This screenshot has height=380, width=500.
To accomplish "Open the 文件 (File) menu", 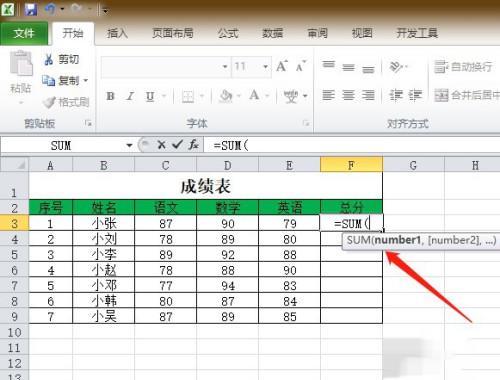I will click(24, 33).
